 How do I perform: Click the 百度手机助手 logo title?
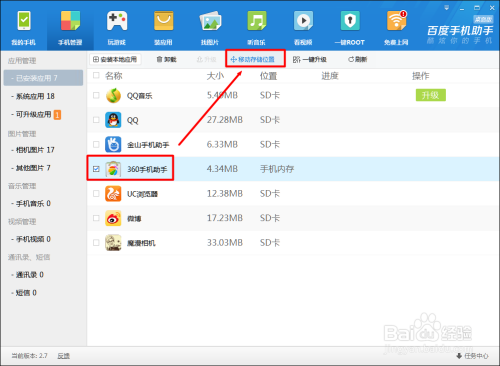pyautogui.click(x=460, y=31)
